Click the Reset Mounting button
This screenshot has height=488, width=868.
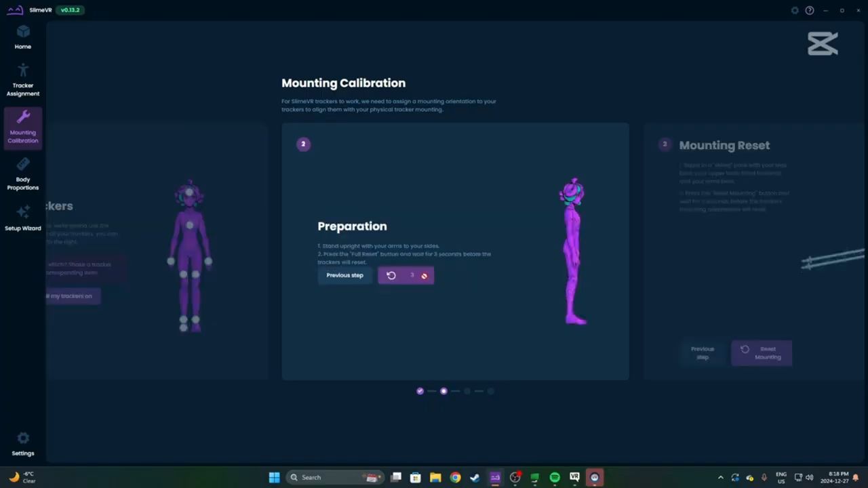point(761,353)
